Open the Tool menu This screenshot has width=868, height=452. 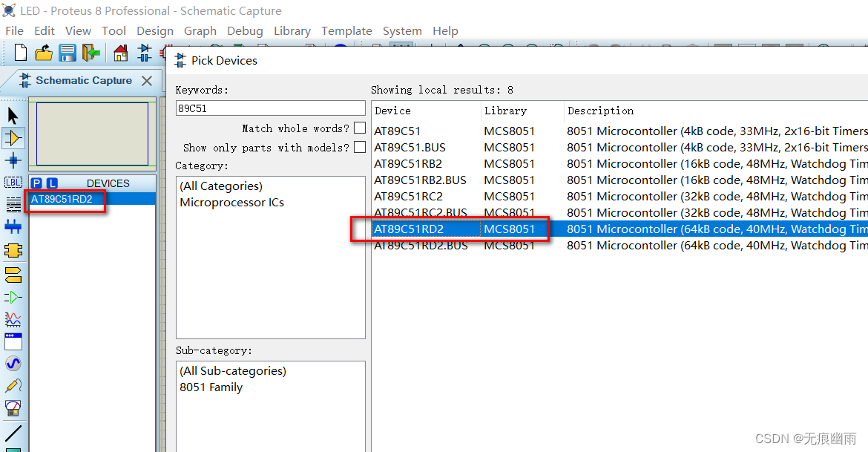114,31
